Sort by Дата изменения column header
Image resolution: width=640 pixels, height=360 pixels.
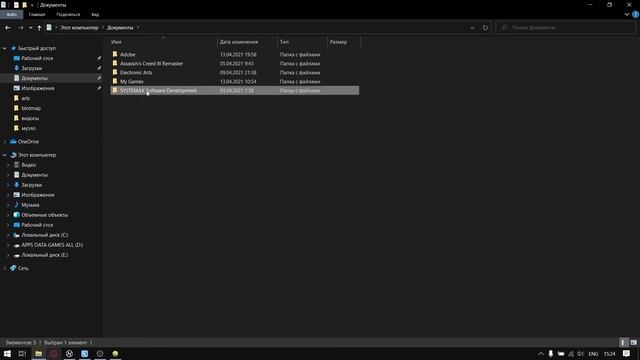point(247,42)
